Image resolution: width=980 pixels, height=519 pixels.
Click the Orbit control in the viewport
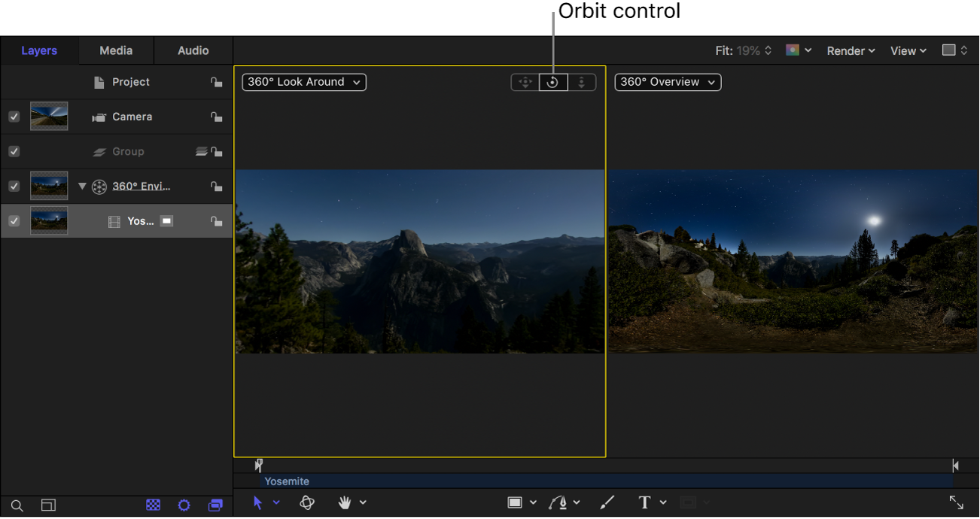[x=552, y=83]
